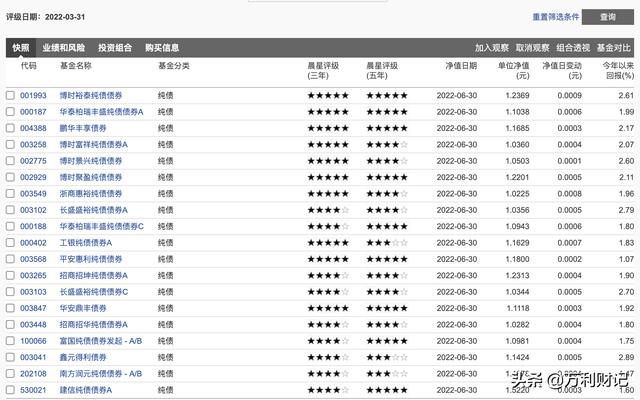The height and width of the screenshot is (400, 640).
Task: Click return value 2.89 for 003041
Action: point(626,357)
